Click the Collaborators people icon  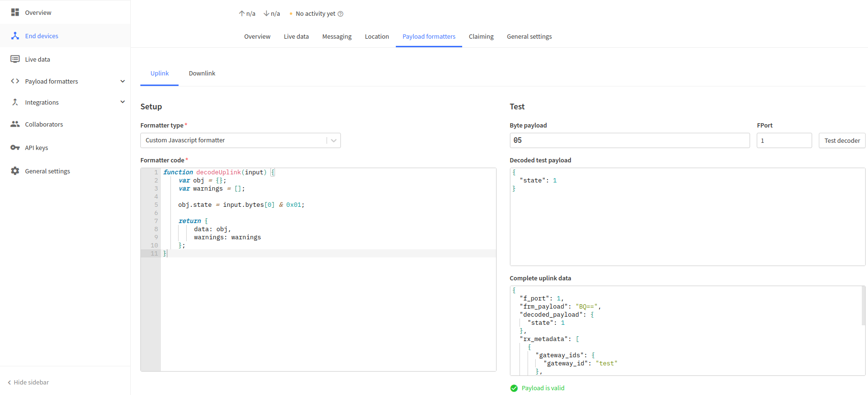[15, 124]
